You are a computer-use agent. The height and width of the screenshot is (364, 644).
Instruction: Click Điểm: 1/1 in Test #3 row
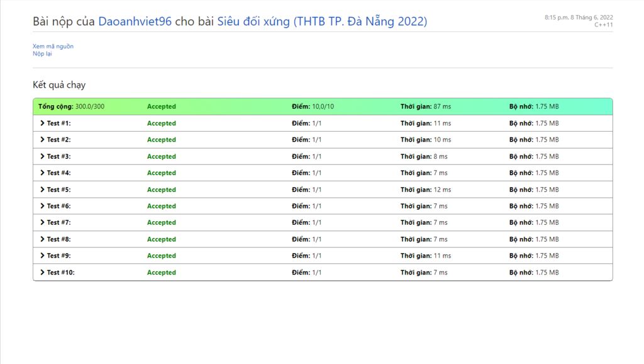[x=307, y=156]
